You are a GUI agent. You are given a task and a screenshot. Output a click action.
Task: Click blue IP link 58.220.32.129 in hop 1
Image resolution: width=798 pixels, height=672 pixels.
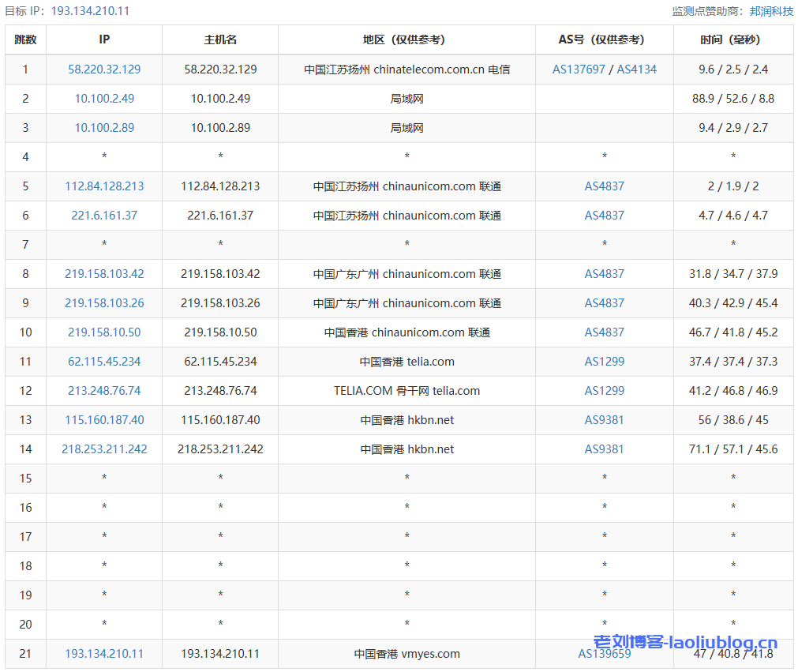click(x=104, y=69)
